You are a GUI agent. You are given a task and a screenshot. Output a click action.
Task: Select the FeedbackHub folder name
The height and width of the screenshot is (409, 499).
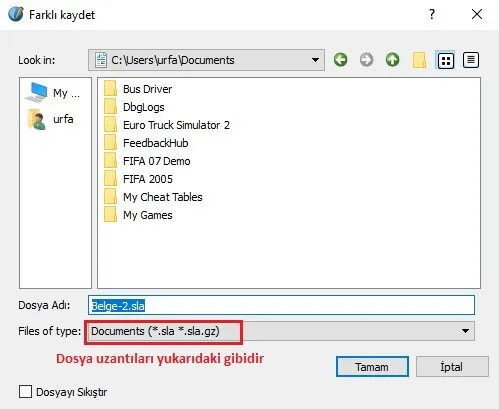156,143
